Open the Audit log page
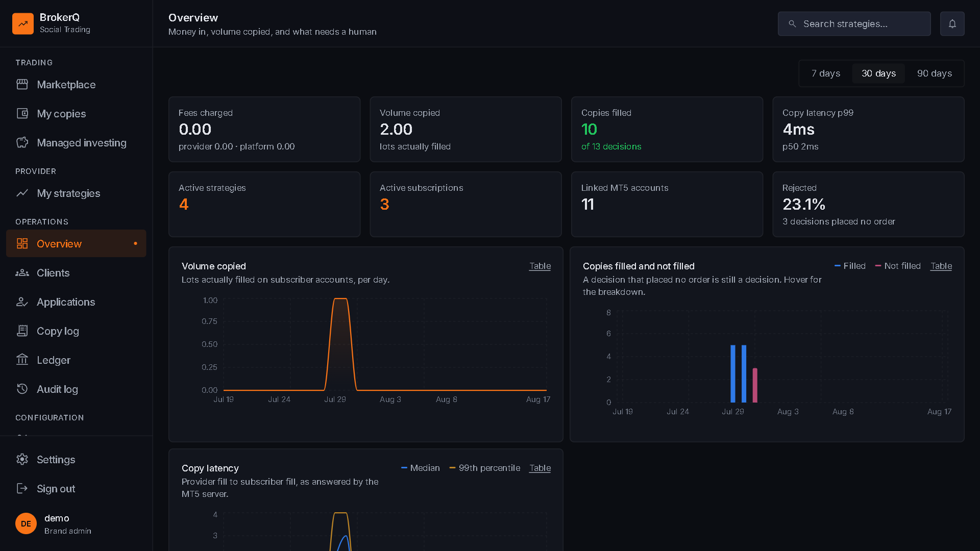This screenshot has height=551, width=980. click(76, 389)
